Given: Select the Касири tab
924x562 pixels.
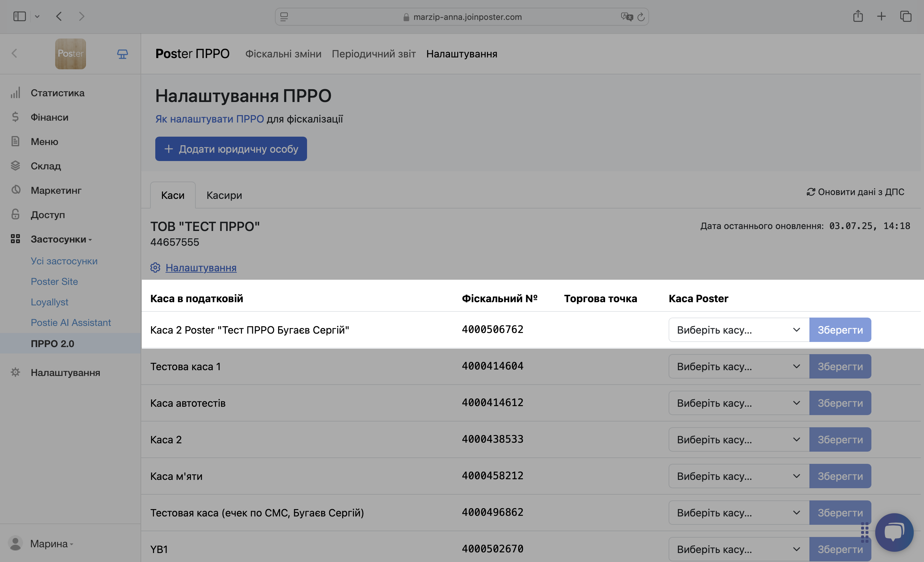Looking at the screenshot, I should coord(224,195).
